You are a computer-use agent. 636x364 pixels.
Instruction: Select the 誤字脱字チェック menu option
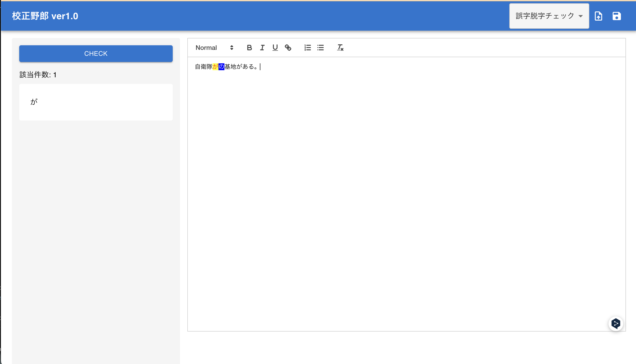(548, 16)
